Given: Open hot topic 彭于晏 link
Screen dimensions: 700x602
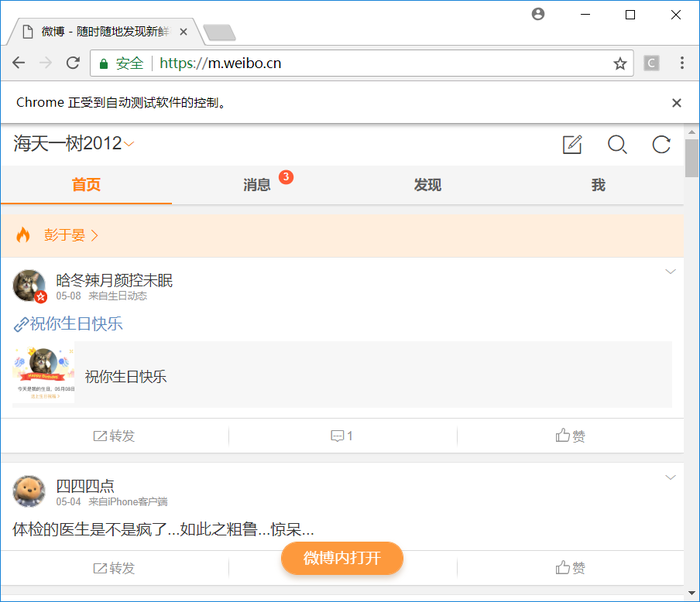Looking at the screenshot, I should 71,235.
